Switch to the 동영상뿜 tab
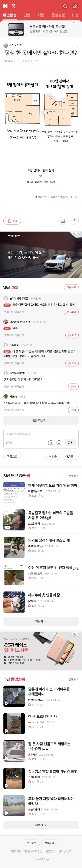The height and width of the screenshot is (868, 82). 58,15
